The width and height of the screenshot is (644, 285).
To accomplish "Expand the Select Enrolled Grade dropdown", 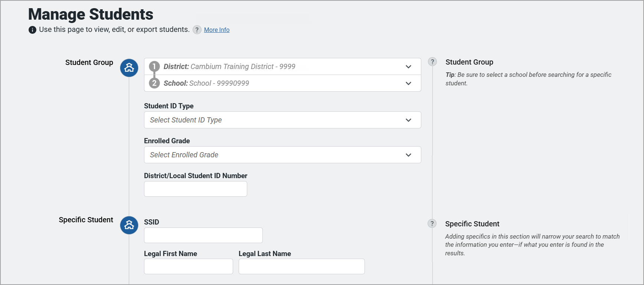I will coord(282,155).
